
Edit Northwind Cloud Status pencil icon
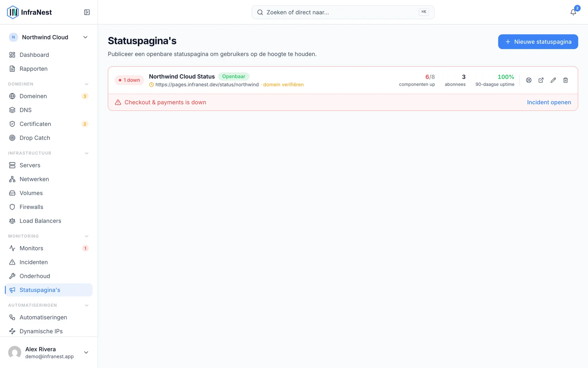pos(553,80)
